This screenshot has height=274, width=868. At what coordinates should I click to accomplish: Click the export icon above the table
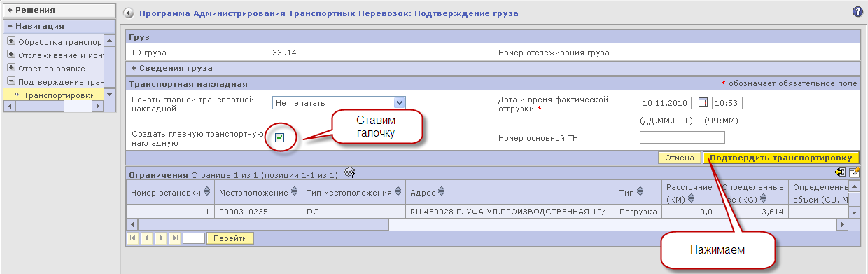[x=841, y=172]
